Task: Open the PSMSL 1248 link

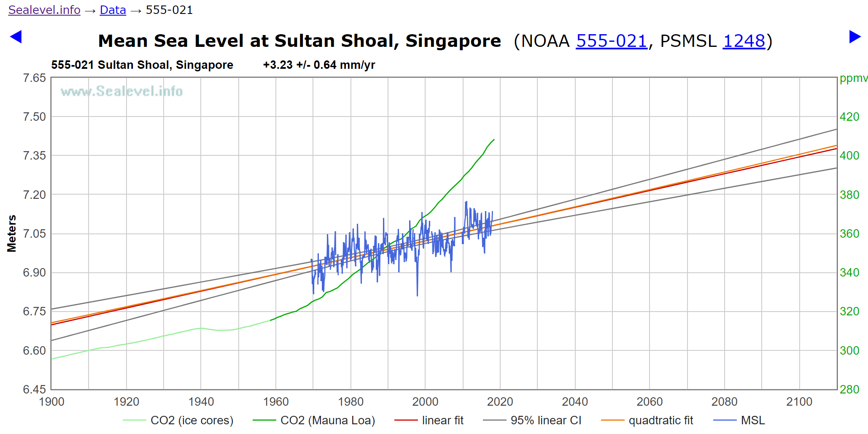Action: (x=744, y=41)
